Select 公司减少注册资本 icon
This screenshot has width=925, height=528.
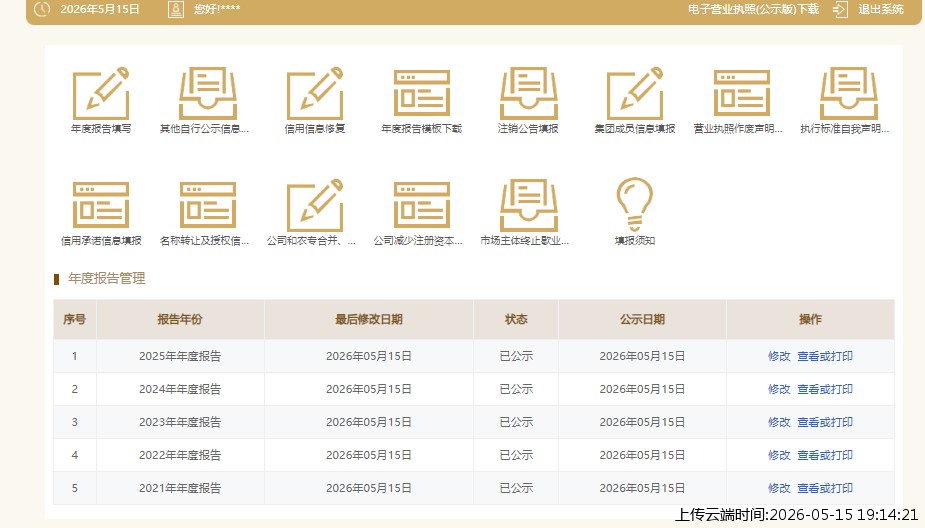click(x=422, y=205)
